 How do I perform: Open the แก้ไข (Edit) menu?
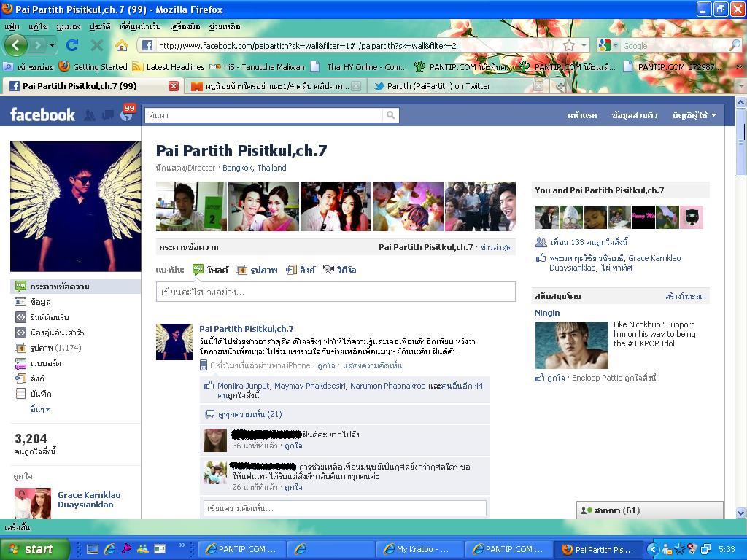click(38, 27)
